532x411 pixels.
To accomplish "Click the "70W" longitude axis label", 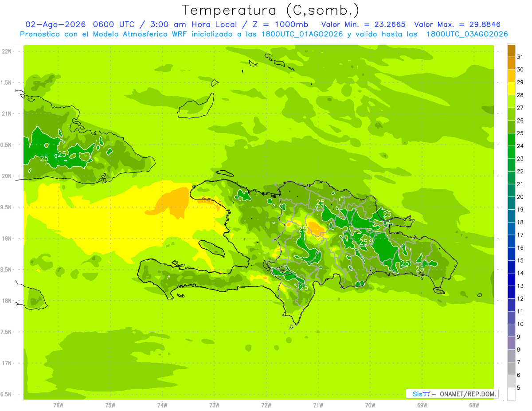I will coord(370,405).
